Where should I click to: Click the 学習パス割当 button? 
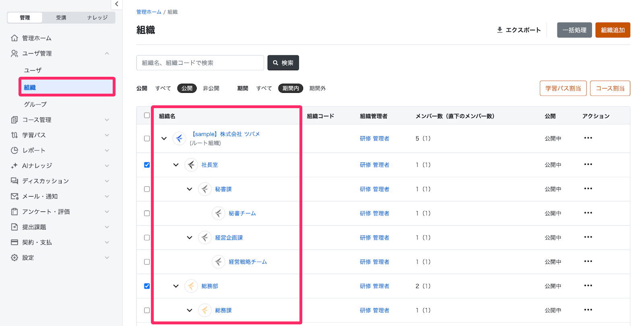pos(563,88)
